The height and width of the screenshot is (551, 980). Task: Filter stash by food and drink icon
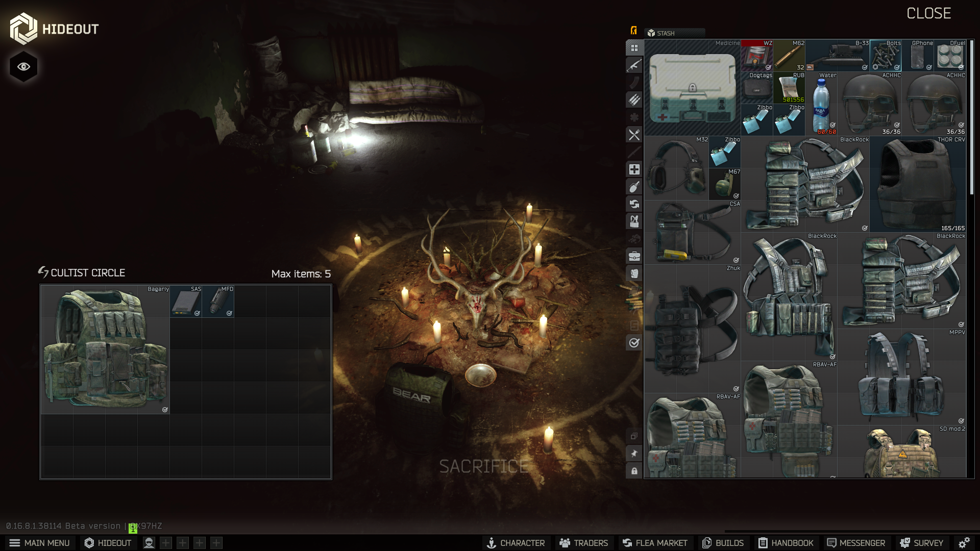[634, 135]
